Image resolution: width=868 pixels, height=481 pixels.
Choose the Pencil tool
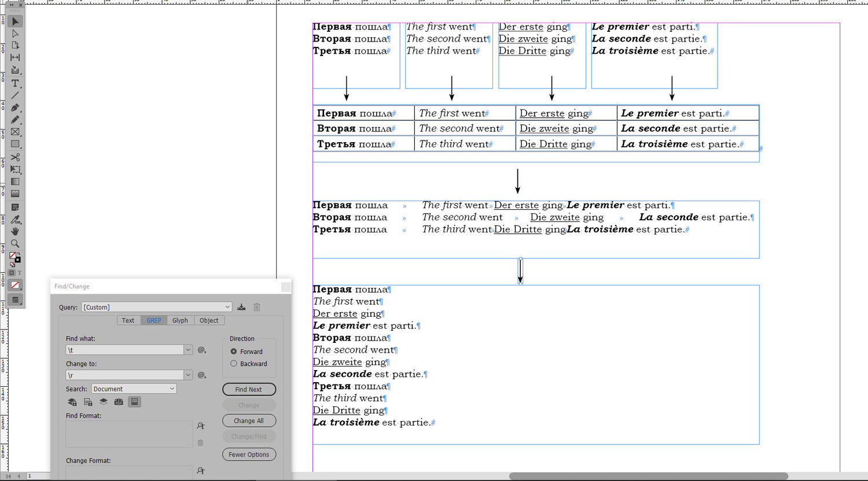16,120
